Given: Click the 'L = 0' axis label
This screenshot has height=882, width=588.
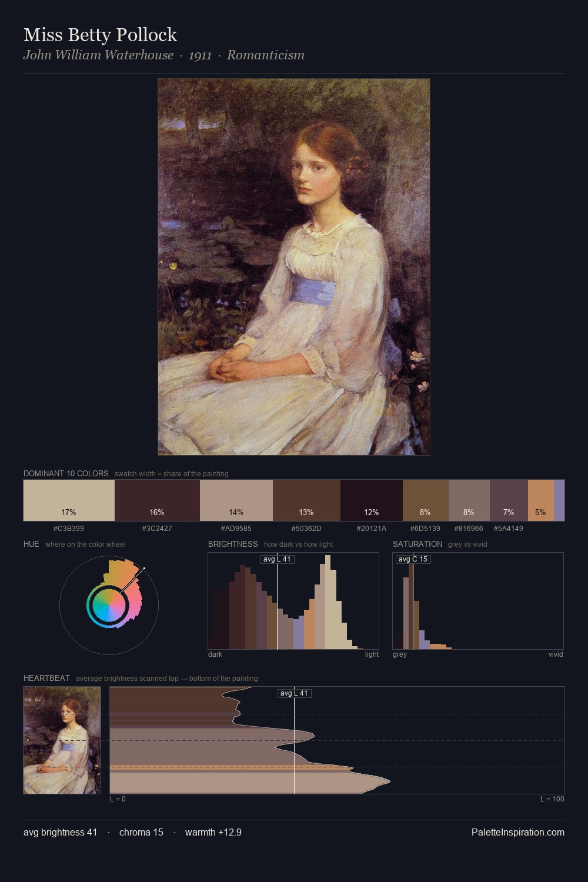Looking at the screenshot, I should [118, 799].
